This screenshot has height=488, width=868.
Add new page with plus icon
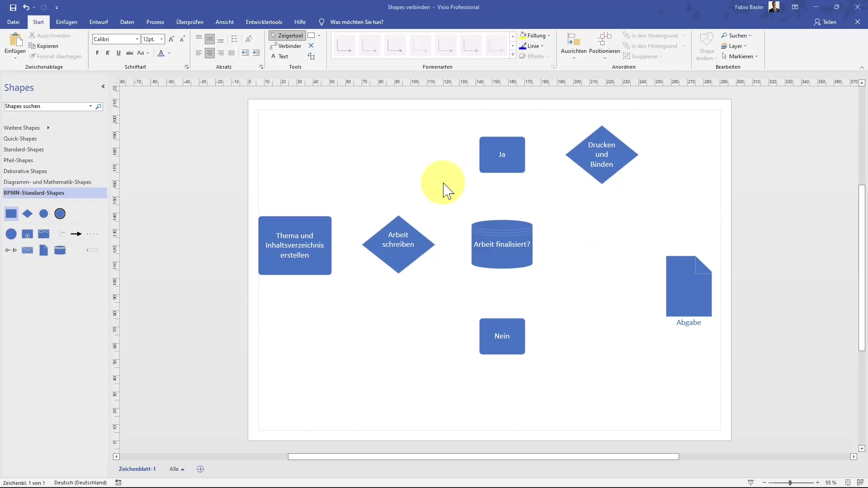click(x=200, y=469)
